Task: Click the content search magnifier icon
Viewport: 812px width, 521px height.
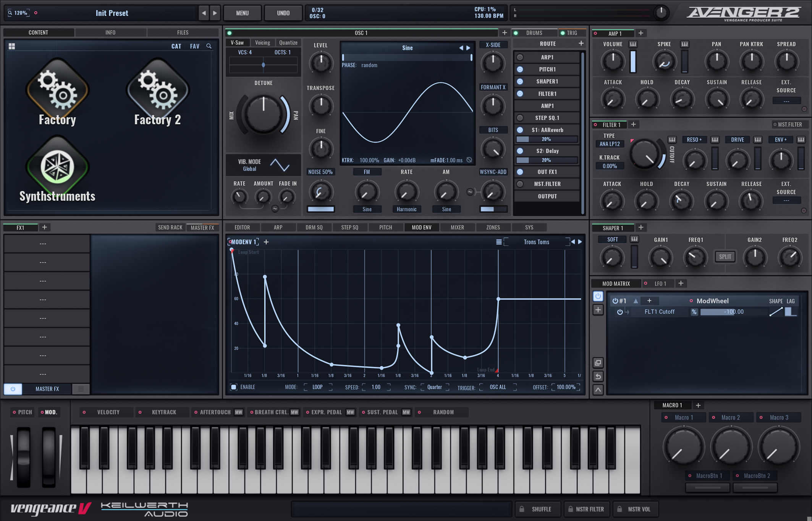Action: click(209, 46)
